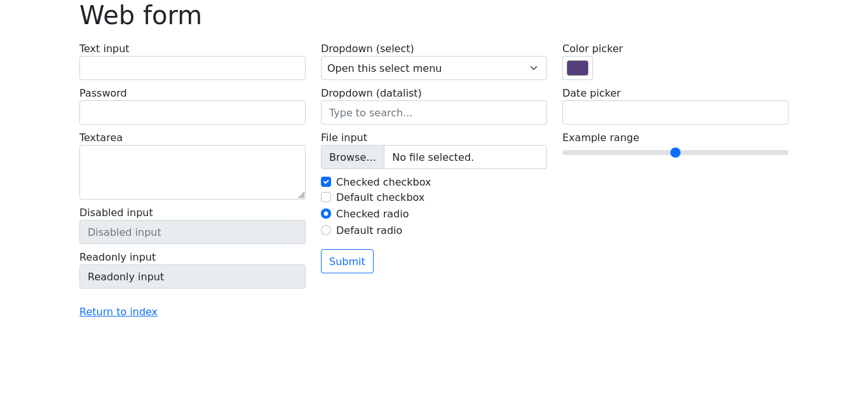Click the Example range slider thumb
Viewport: 868px width, 403px height.
(675, 153)
